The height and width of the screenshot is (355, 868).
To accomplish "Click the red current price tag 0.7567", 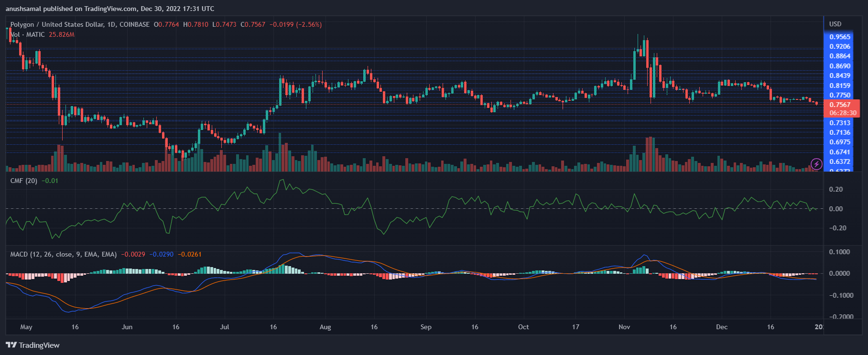I will [840, 105].
